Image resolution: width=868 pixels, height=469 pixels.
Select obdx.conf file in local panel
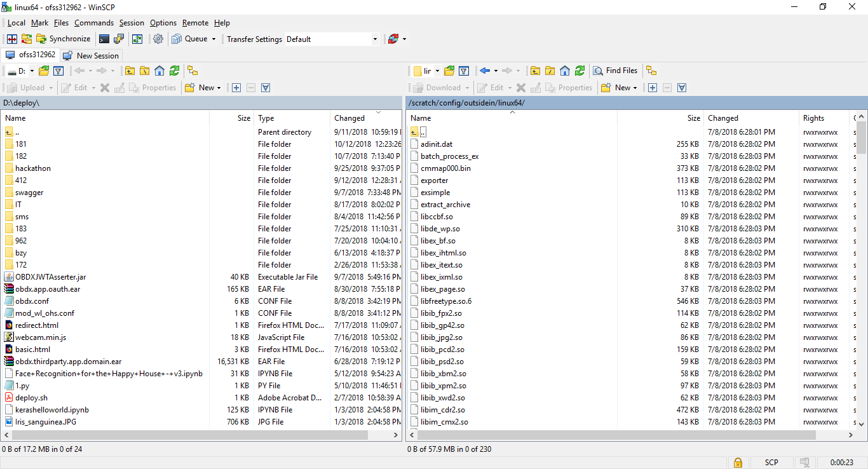click(32, 301)
